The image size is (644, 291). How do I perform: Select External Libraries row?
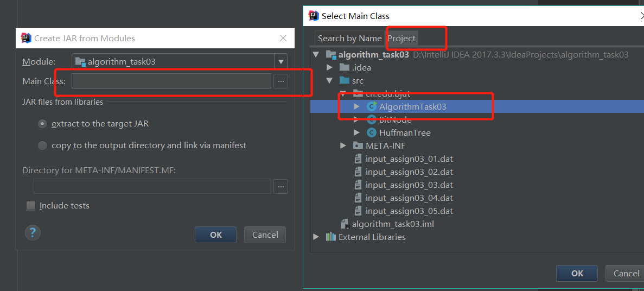point(372,237)
